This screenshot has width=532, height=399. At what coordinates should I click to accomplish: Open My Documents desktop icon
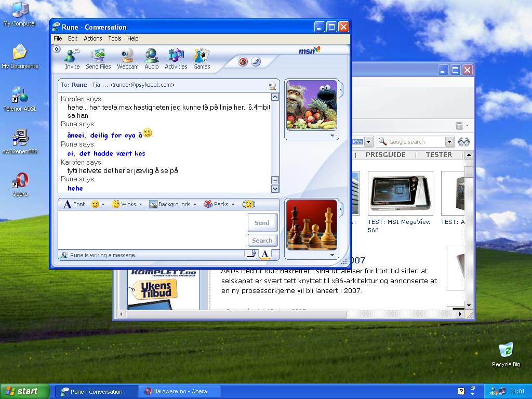[x=20, y=56]
